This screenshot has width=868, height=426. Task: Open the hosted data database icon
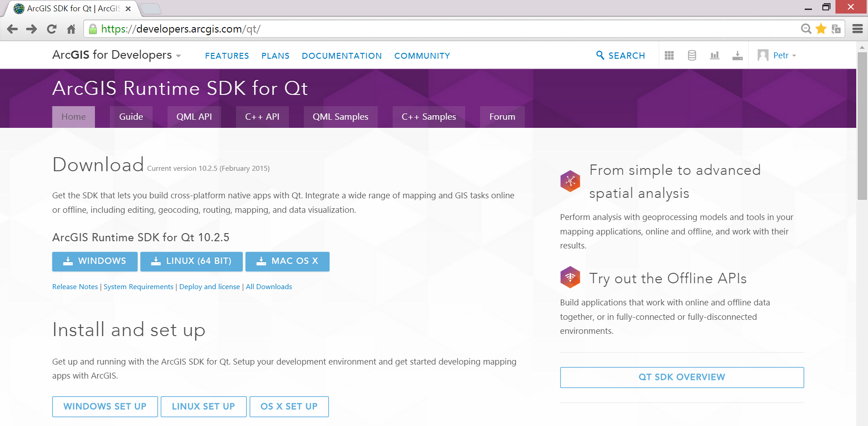click(x=692, y=56)
